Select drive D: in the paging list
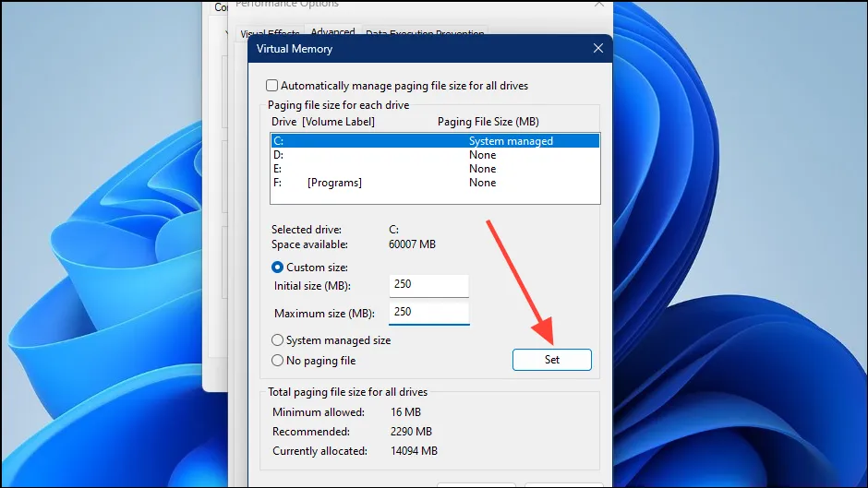Screen dimensions: 868x488 pos(279,155)
